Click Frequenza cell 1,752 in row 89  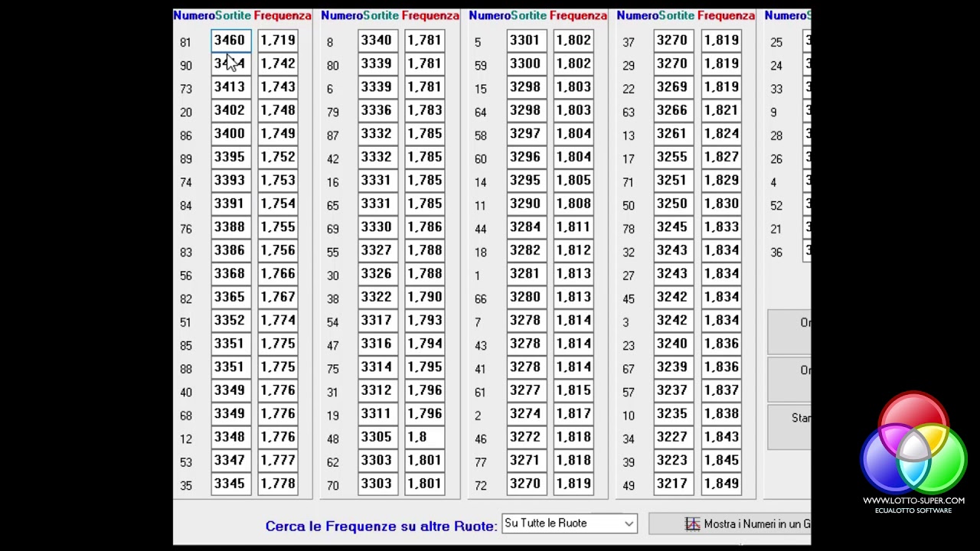[x=278, y=158]
